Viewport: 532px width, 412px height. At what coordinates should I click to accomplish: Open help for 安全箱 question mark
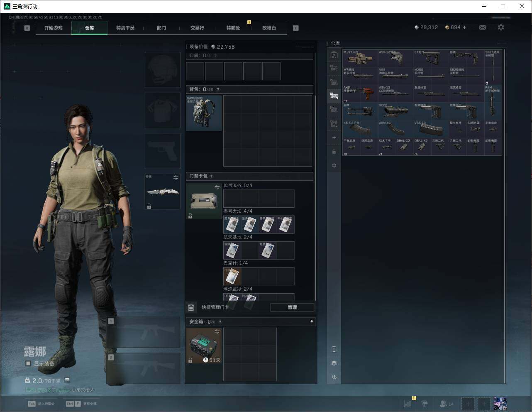[220, 321]
